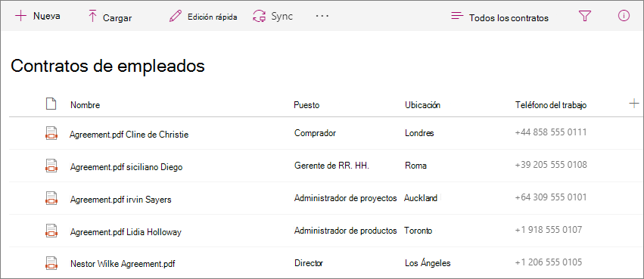Click the Cargar upload arrow icon
Image resolution: width=644 pixels, height=279 pixels.
[92, 17]
